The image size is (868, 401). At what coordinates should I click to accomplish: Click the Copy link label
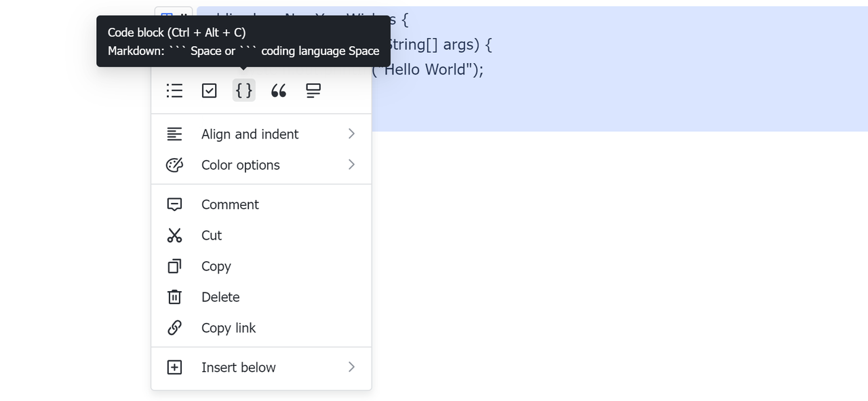229,328
